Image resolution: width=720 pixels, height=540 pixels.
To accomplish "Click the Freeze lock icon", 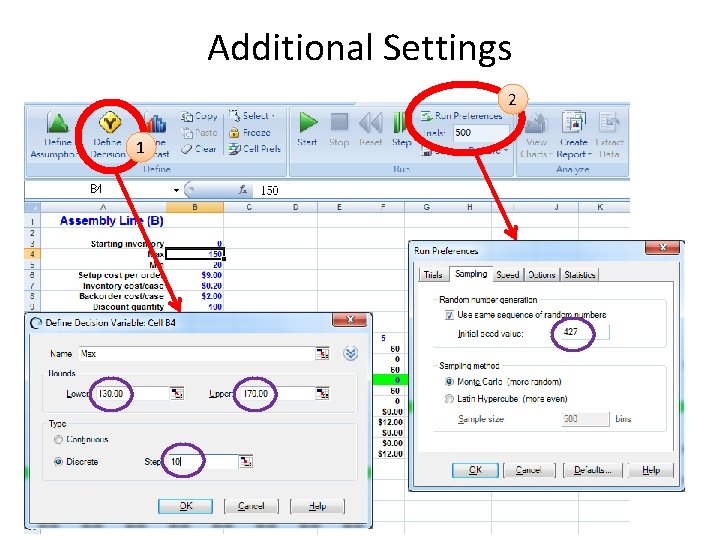I will [234, 133].
